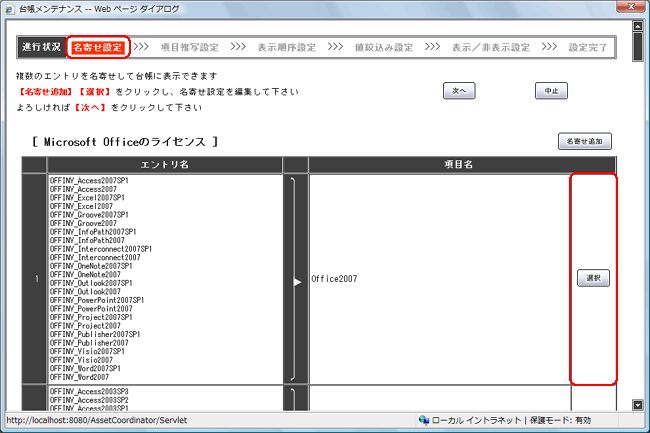
Task: Click the 名寄せ追加 button
Action: (585, 141)
